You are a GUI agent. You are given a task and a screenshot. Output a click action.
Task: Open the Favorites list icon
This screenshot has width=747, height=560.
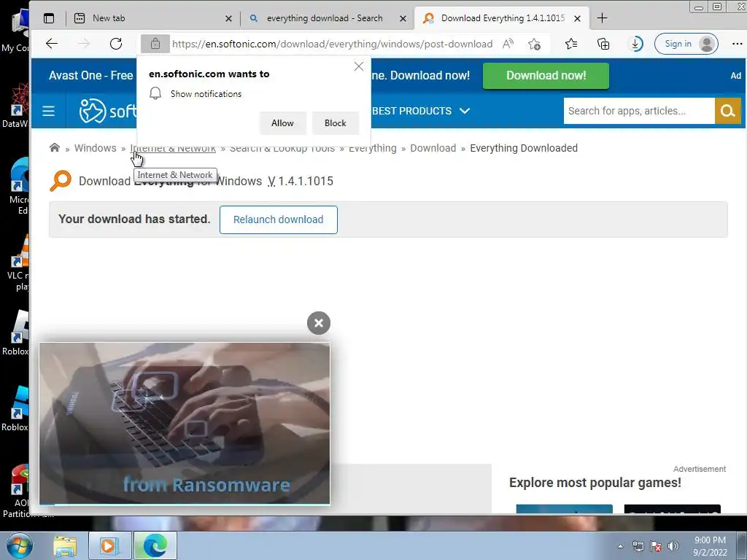571,44
